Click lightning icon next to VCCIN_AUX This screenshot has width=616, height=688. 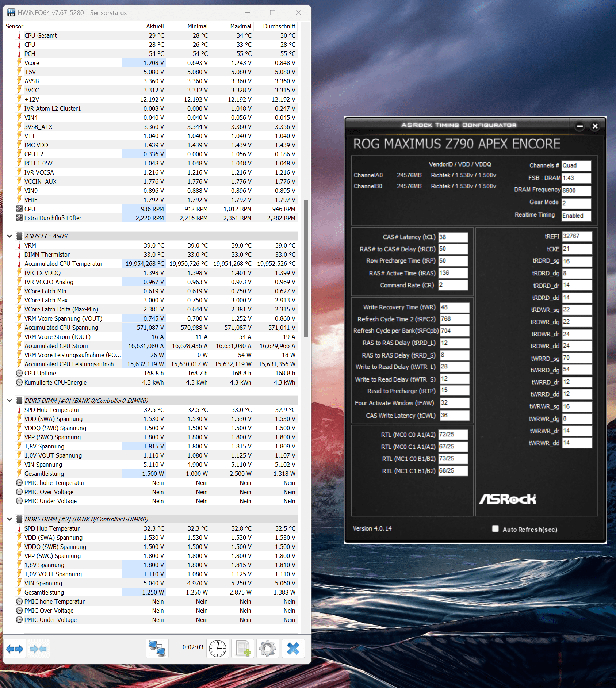[x=19, y=181]
